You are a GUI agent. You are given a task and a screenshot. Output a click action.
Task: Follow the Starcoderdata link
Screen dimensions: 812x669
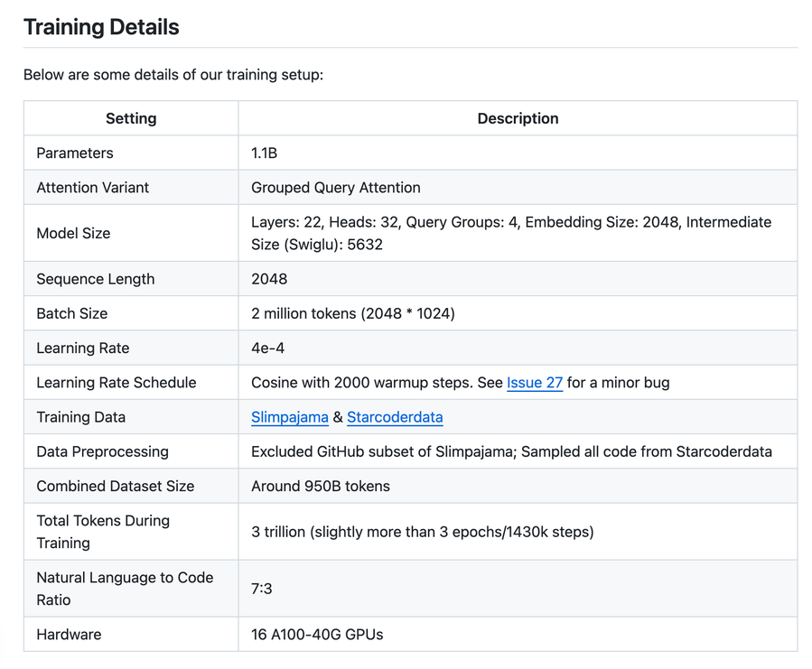(395, 417)
